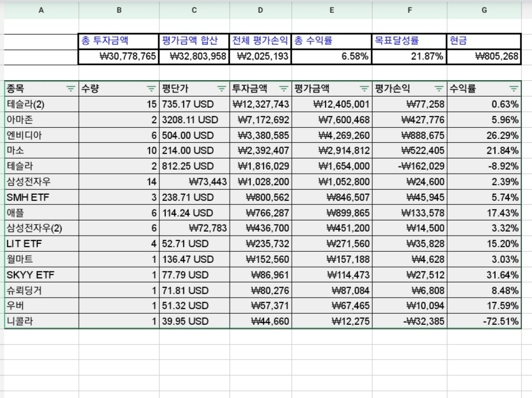This screenshot has width=532, height=398.
Task: Click the 애플 stock name cell
Action: (42, 213)
